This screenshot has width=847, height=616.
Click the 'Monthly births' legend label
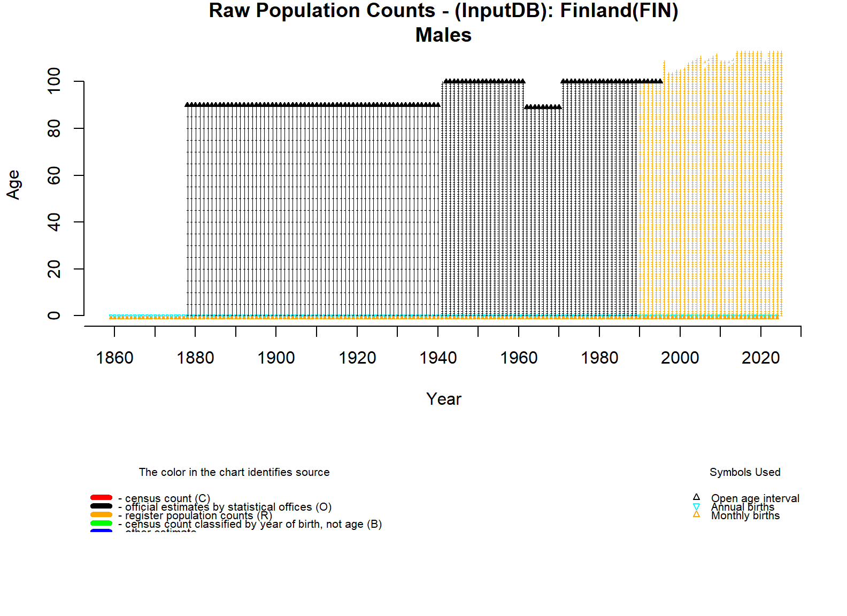coord(745,515)
